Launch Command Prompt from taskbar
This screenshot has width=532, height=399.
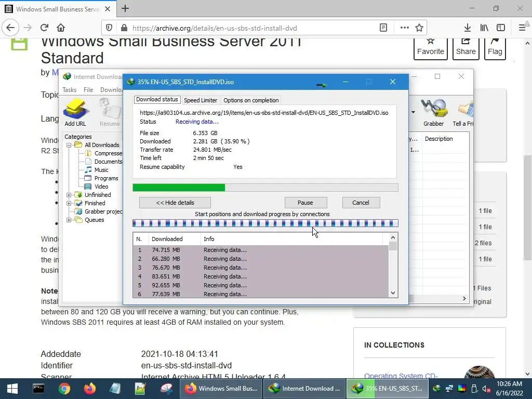click(x=38, y=389)
